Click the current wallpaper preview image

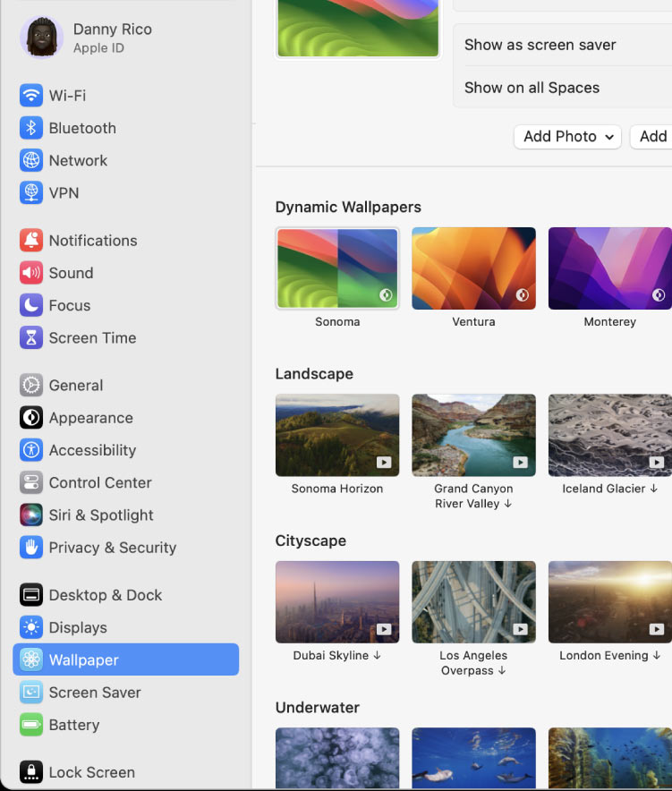(358, 29)
